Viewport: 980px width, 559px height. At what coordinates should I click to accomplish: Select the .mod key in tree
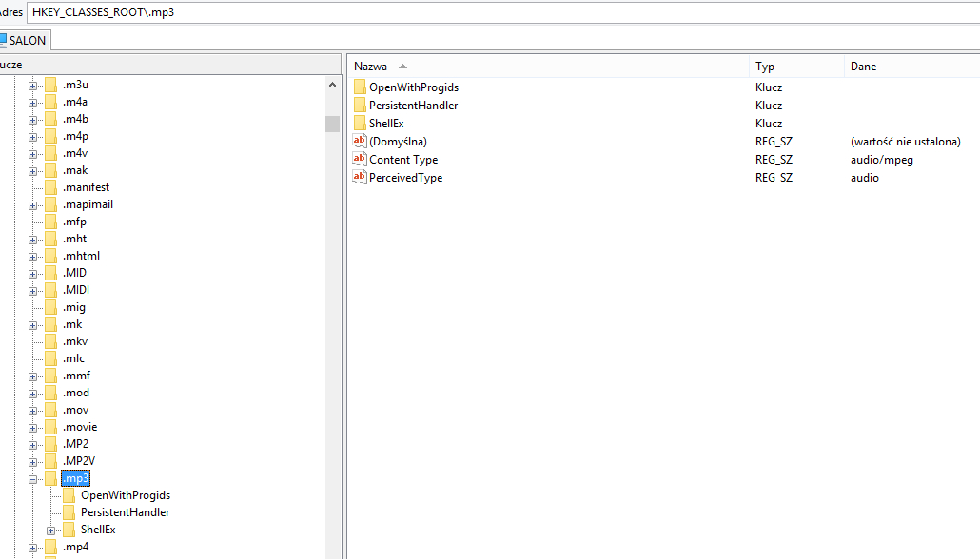75,393
